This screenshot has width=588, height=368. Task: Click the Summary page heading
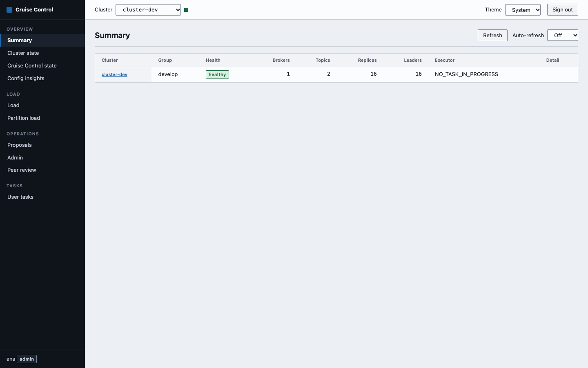tap(112, 35)
